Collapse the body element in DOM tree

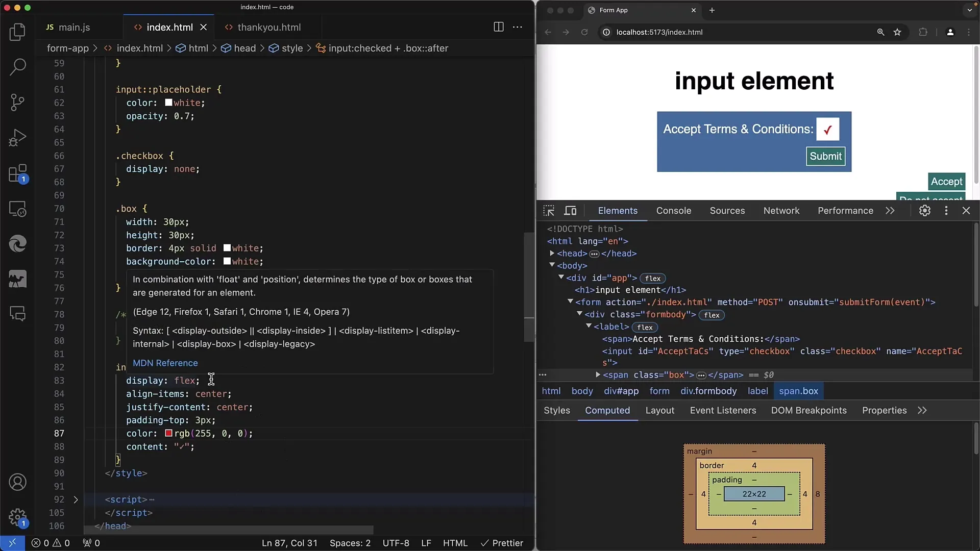coord(552,265)
